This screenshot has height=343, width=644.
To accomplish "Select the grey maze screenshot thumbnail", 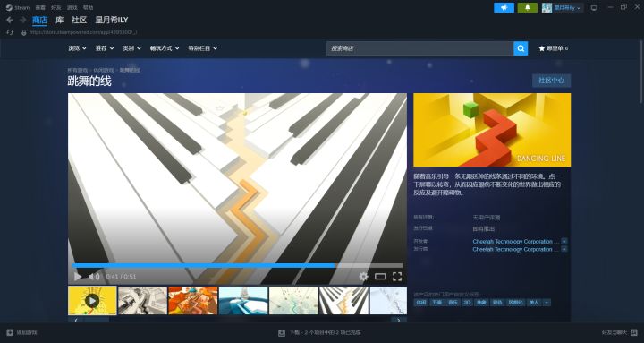I will pyautogui.click(x=142, y=301).
